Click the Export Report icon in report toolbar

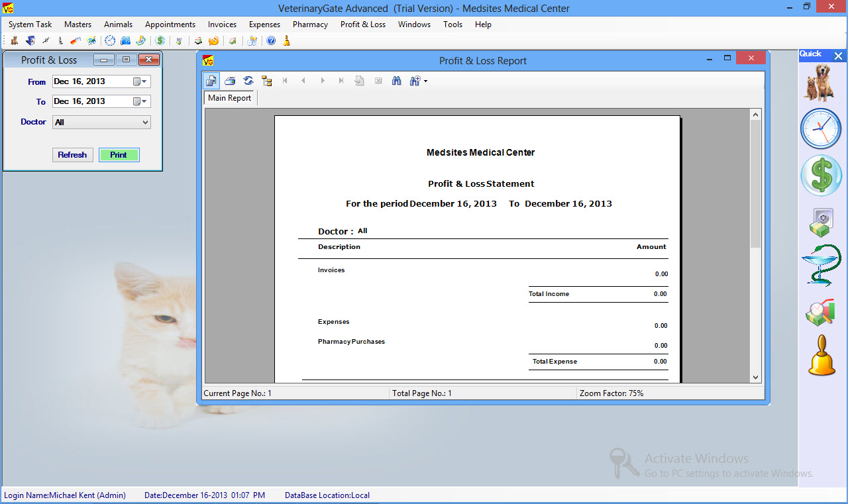click(x=211, y=81)
